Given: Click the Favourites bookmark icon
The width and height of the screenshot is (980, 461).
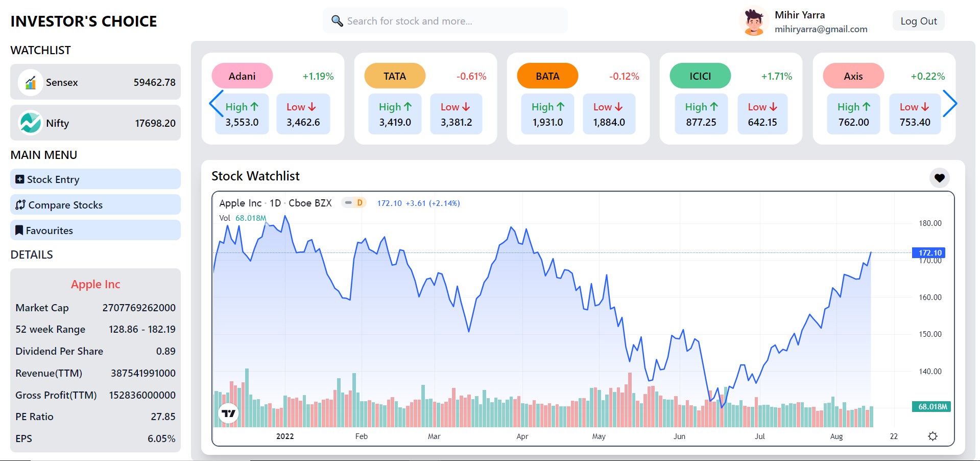Looking at the screenshot, I should [19, 230].
